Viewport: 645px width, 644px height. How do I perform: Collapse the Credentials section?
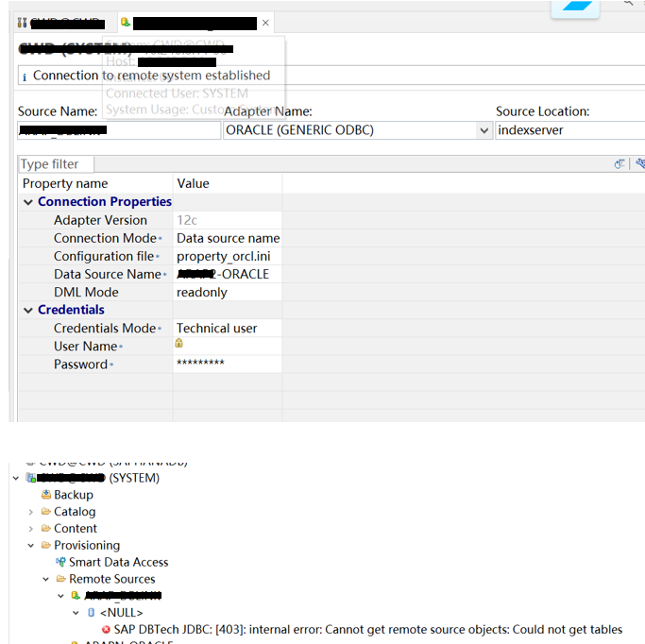click(x=28, y=310)
